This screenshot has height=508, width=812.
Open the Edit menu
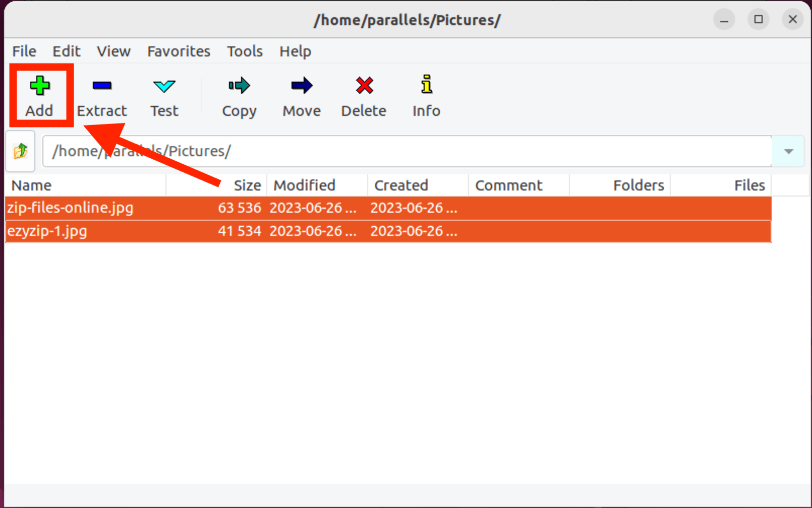coord(66,51)
